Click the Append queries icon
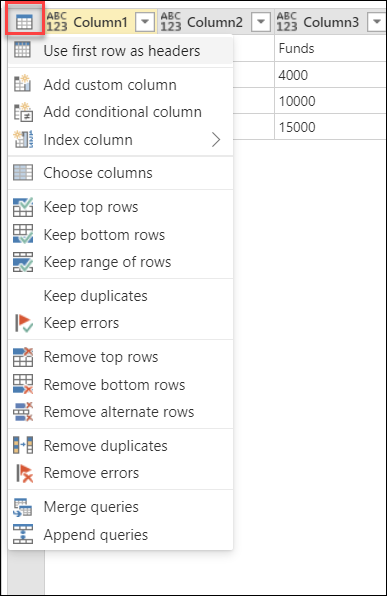The image size is (387, 596). tap(23, 534)
